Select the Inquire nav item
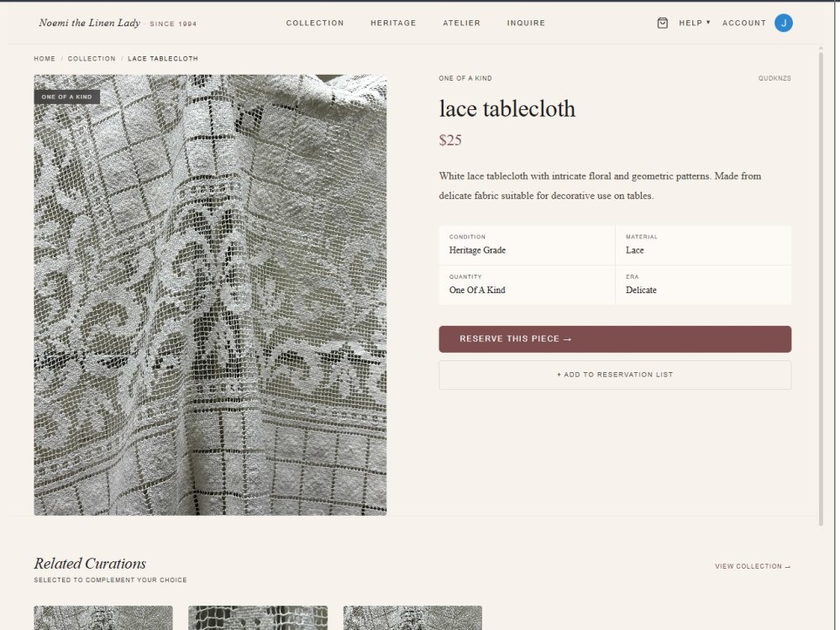This screenshot has width=840, height=630. tap(526, 23)
